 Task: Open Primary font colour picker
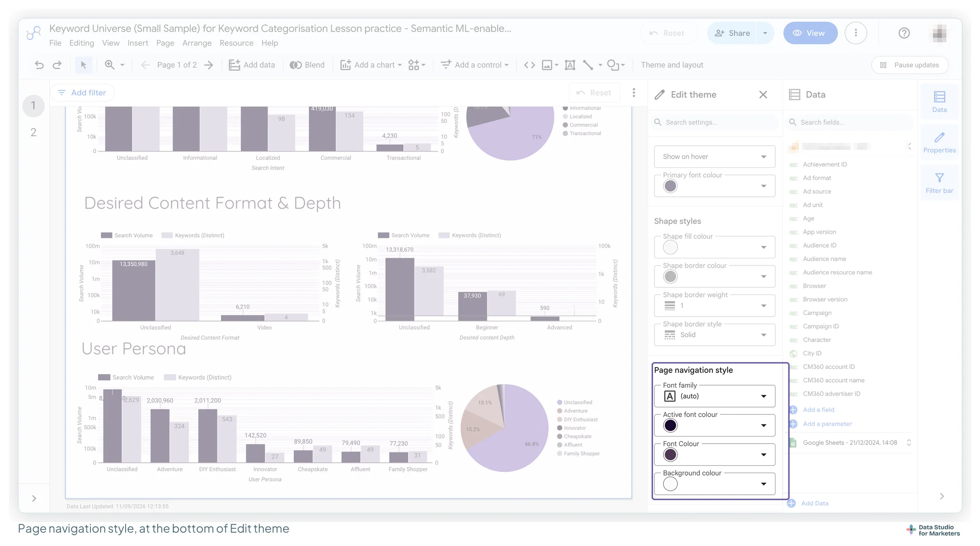(715, 186)
